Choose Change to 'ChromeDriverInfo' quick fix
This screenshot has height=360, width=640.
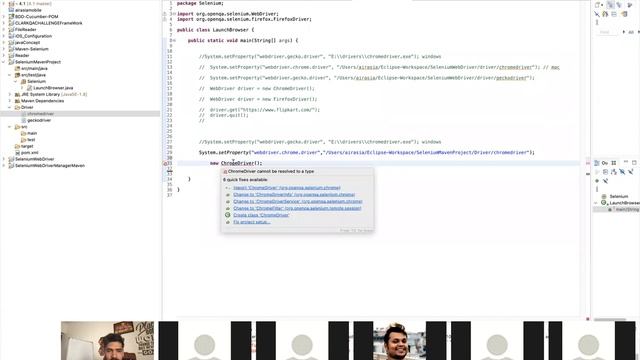tap(294, 195)
